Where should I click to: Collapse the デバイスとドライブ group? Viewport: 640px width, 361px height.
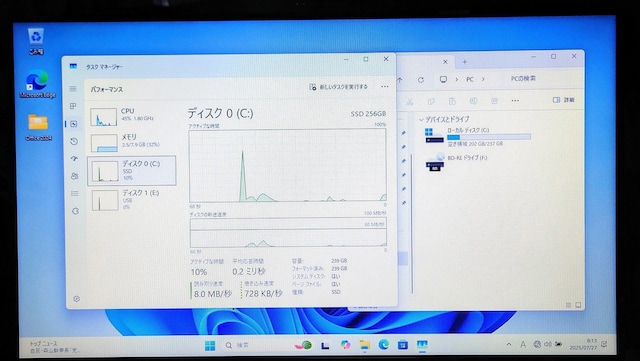pos(421,120)
